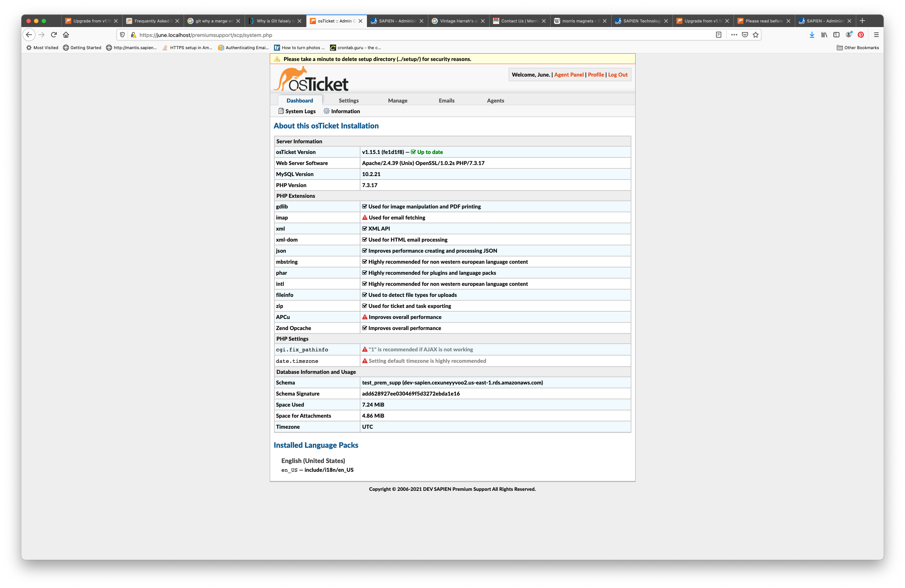905x588 pixels.
Task: Open Authenticating Email bookmark
Action: tap(243, 48)
